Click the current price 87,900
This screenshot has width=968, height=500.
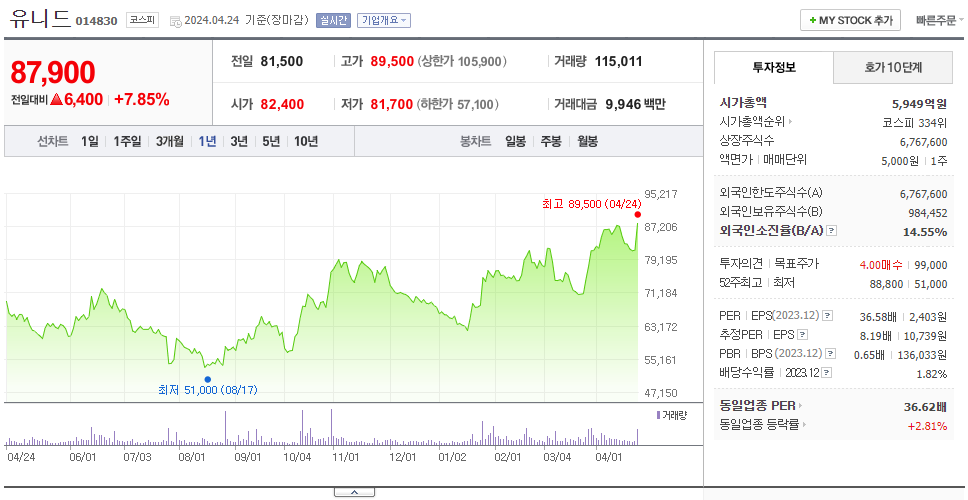[53, 72]
